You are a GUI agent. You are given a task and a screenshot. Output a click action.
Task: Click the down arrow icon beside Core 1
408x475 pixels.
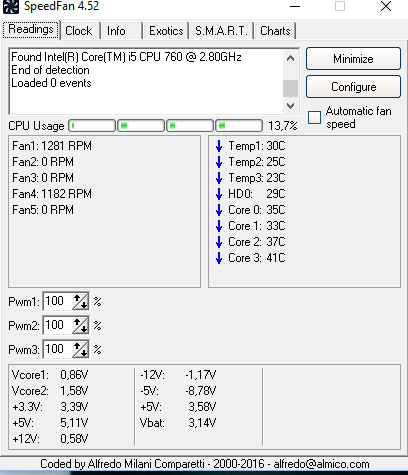point(219,226)
